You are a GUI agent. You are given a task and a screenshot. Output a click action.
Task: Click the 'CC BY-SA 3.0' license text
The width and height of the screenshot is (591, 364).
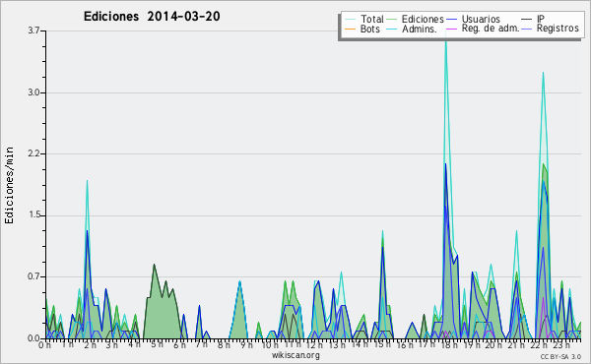tap(560, 356)
